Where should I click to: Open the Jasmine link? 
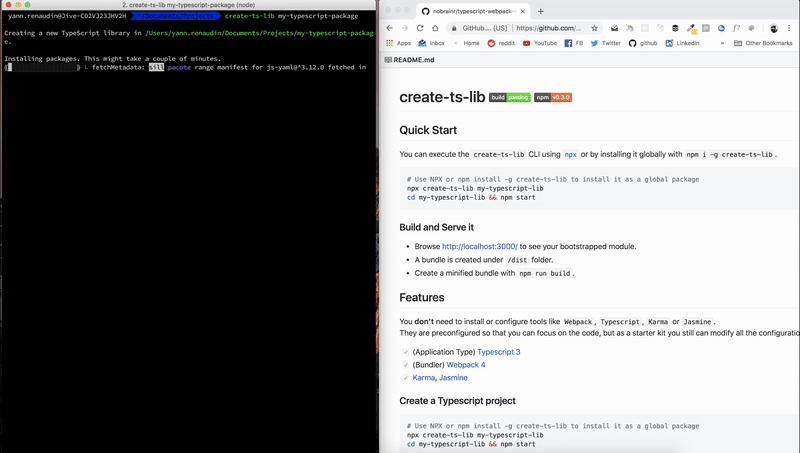pos(453,378)
